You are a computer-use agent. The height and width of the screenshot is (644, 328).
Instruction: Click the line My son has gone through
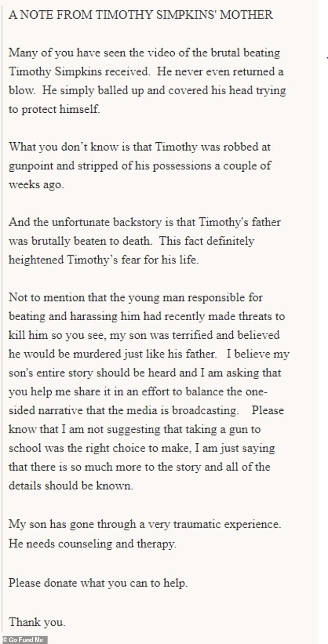(144, 523)
